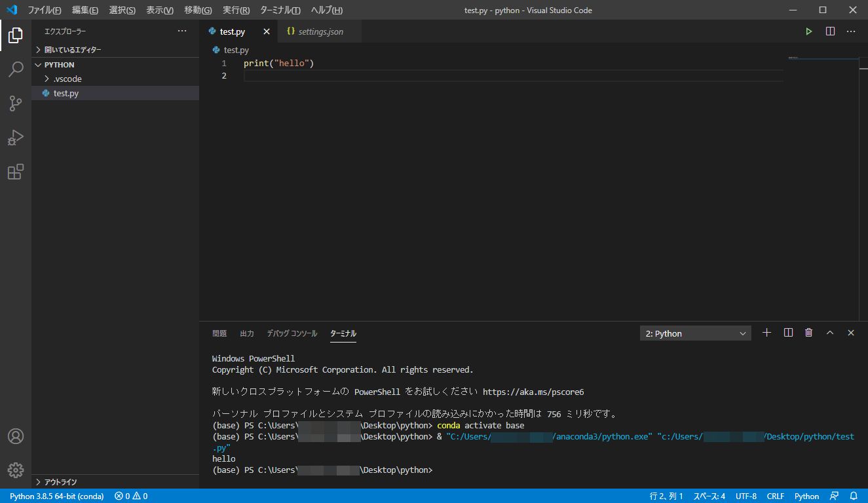
Task: Open the 表示(V) menu
Action: pyautogui.click(x=160, y=10)
